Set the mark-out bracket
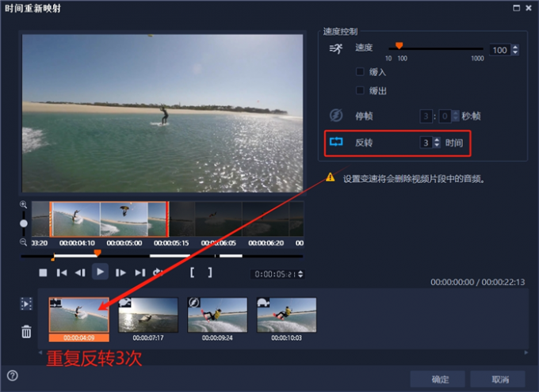The width and height of the screenshot is (539, 392). pos(210,272)
